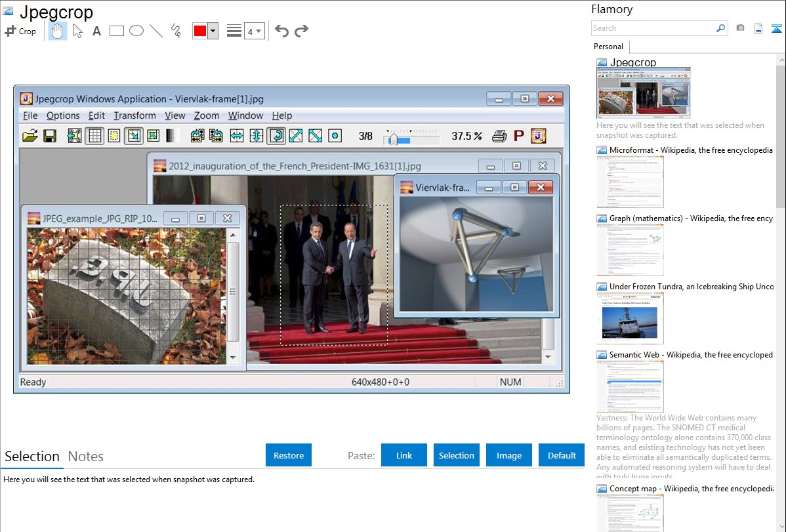Toggle the pressed arrow-in-frame button
This screenshot has width=786, height=532.
[134, 136]
